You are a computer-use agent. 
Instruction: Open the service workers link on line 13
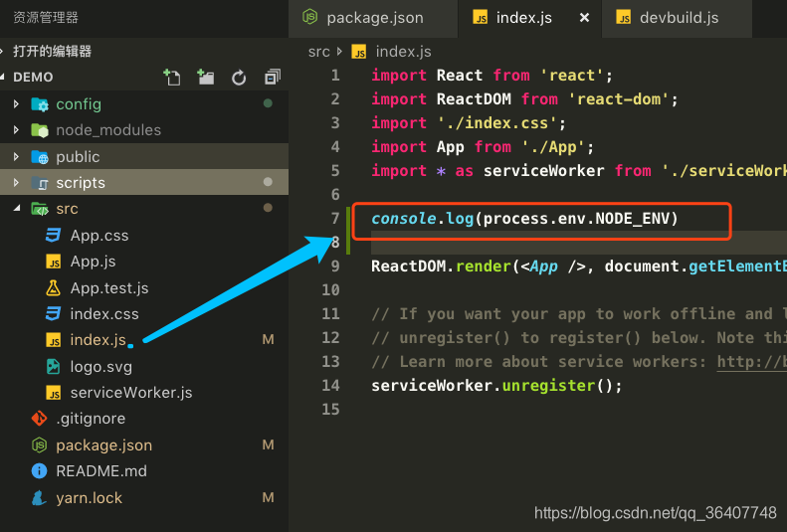(x=751, y=362)
